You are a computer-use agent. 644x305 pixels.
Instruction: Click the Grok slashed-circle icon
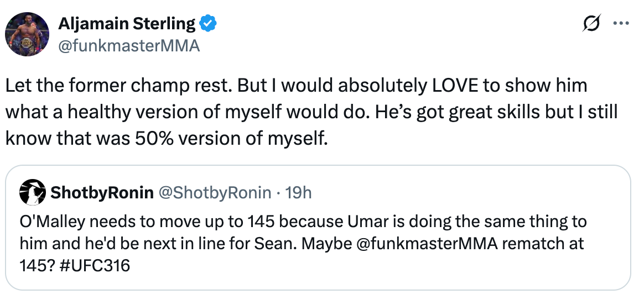coord(592,23)
